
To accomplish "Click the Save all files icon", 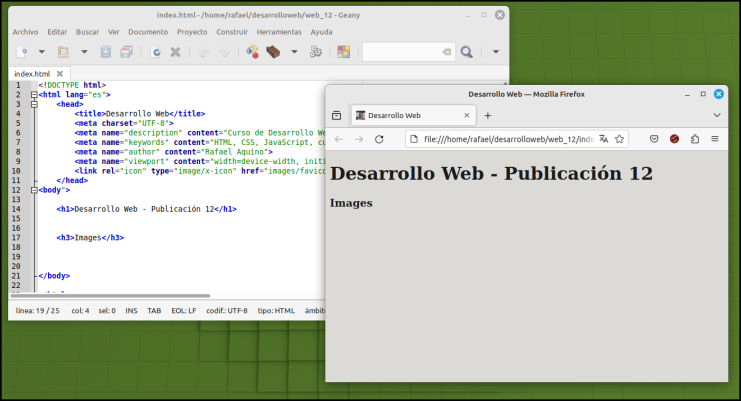I will pos(127,52).
